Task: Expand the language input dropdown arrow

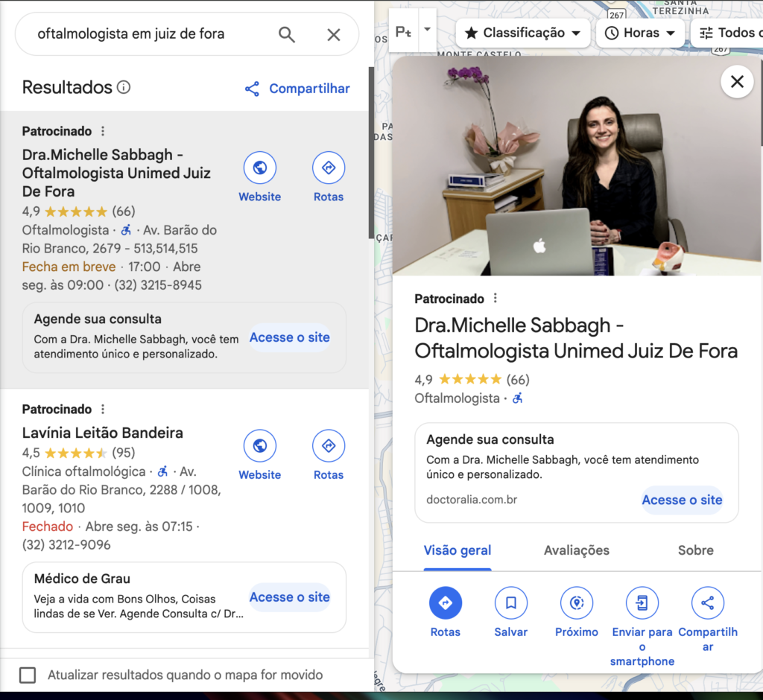Action: tap(427, 30)
